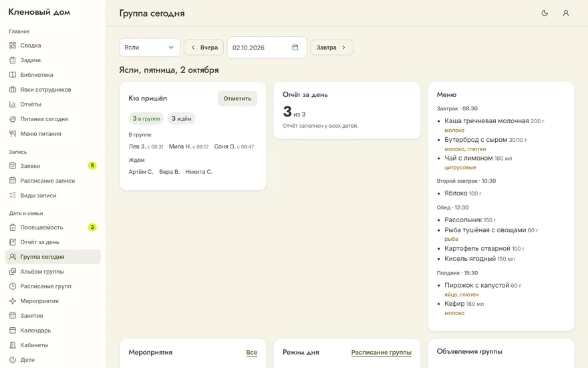Click the Задачи clipboard icon
The image size is (588, 368).
coord(13,60)
